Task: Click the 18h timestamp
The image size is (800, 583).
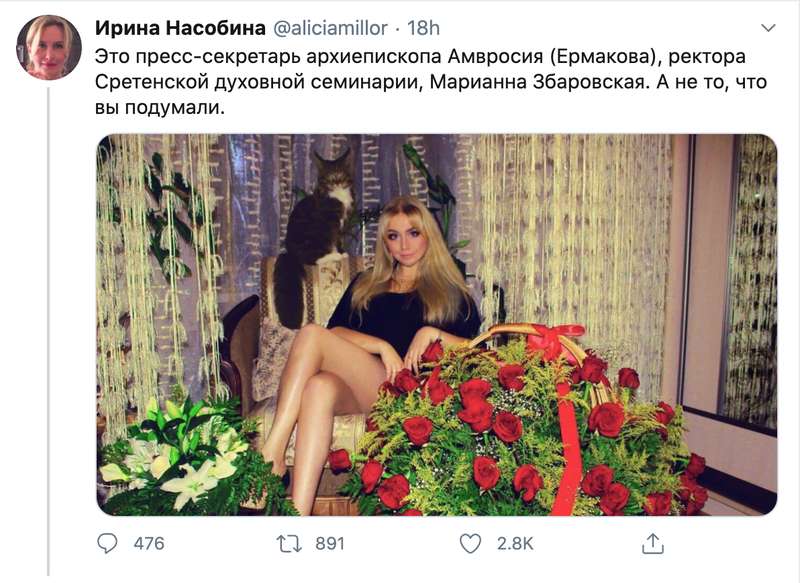Action: [x=423, y=28]
